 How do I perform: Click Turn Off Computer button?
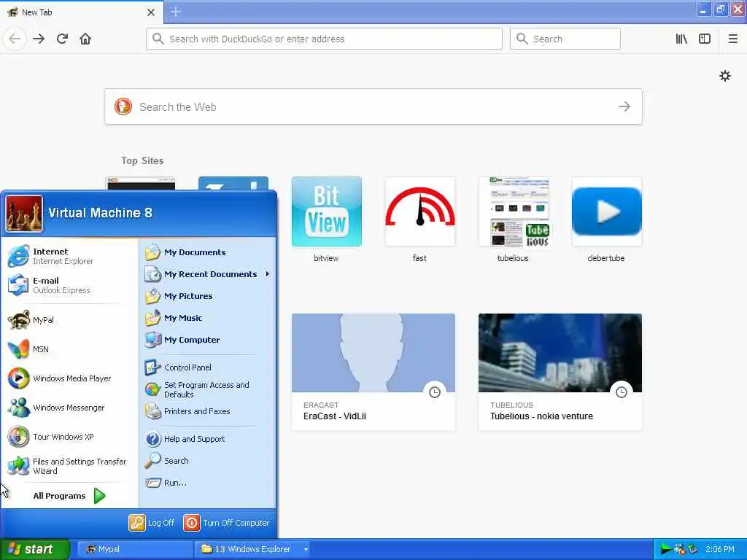point(226,523)
